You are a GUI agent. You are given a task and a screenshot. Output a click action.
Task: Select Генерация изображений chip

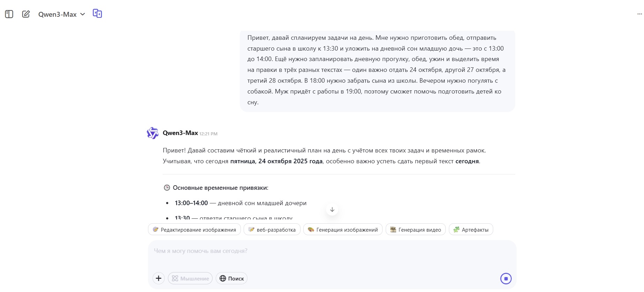coord(343,230)
